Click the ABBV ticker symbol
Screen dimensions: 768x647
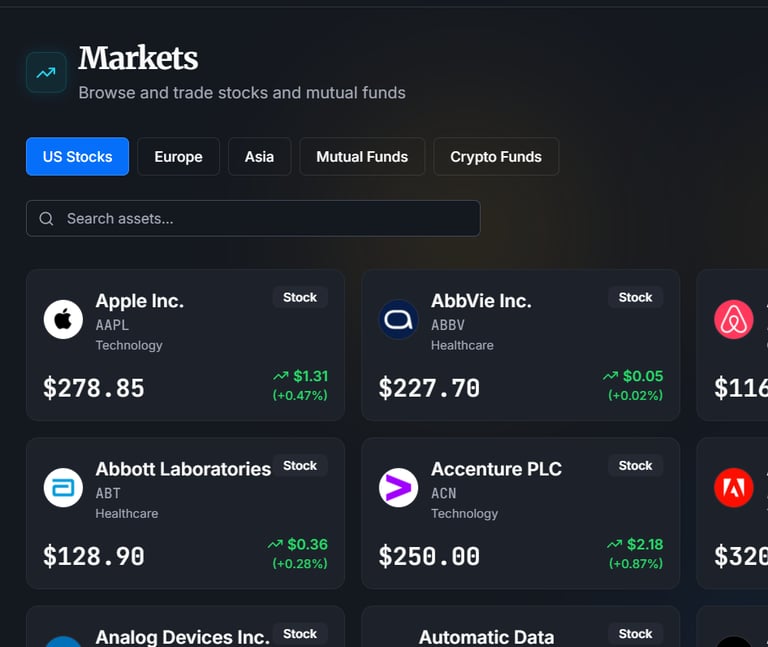pyautogui.click(x=448, y=325)
